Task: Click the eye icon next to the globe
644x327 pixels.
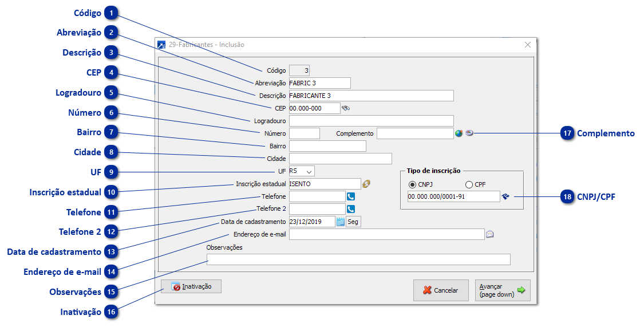Action: pyautogui.click(x=469, y=133)
